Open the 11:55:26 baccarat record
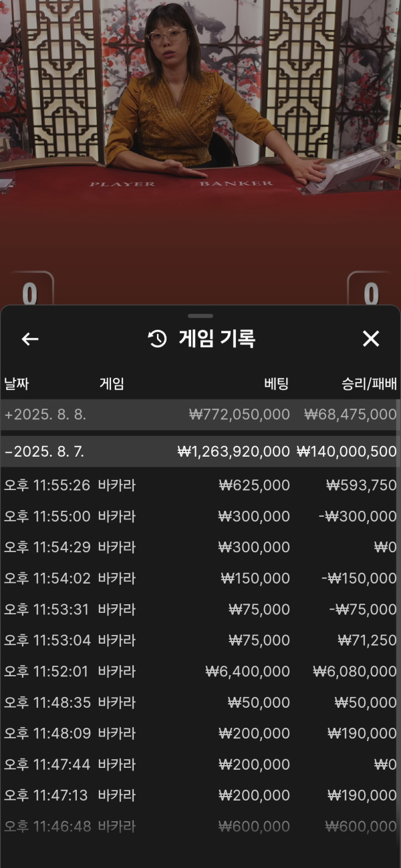Image resolution: width=401 pixels, height=868 pixels. (x=200, y=485)
